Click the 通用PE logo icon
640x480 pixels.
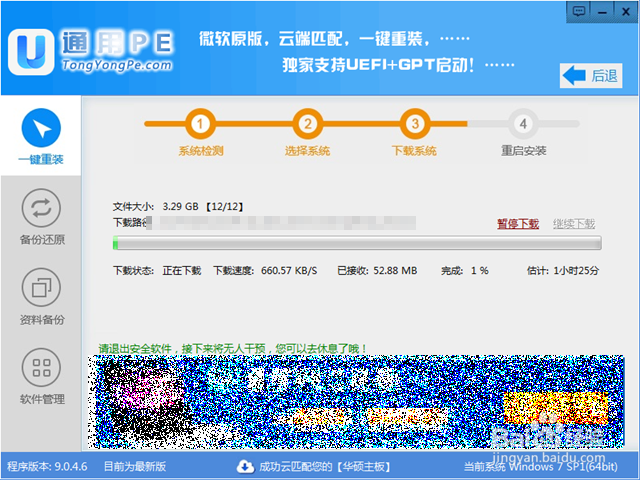31,52
